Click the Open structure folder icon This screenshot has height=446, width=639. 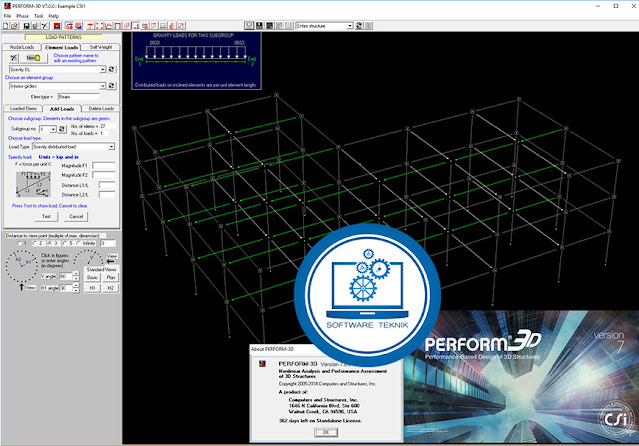[x=15, y=26]
